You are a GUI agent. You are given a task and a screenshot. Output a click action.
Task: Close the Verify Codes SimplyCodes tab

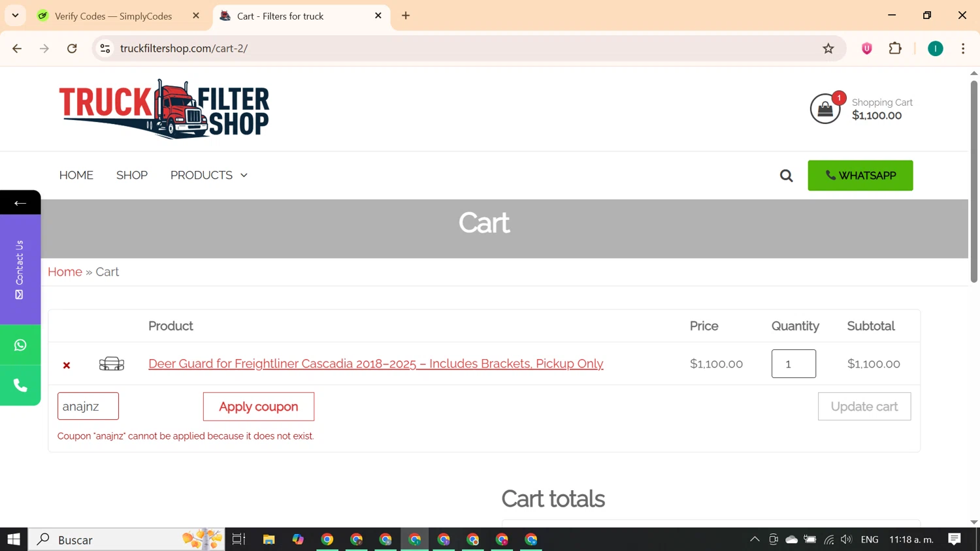coord(196,16)
